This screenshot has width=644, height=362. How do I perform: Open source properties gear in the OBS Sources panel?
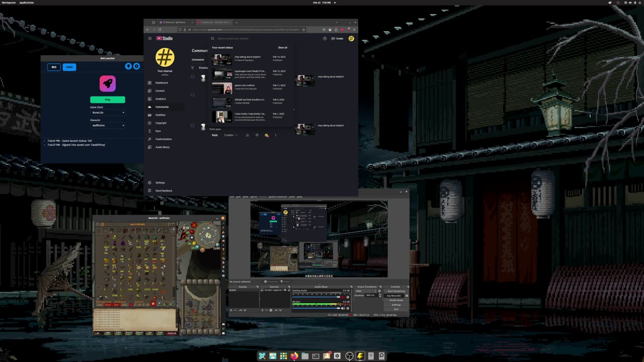coord(271,310)
